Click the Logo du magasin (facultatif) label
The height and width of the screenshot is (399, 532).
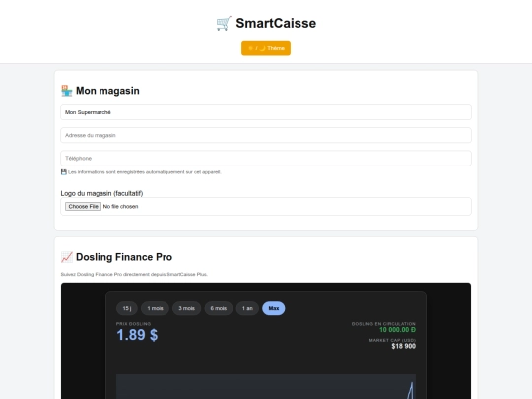(x=101, y=193)
